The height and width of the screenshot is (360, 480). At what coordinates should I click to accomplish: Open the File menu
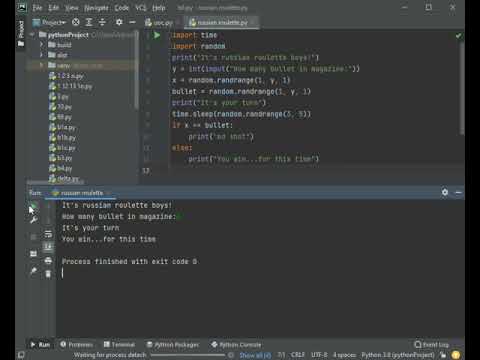point(37,8)
